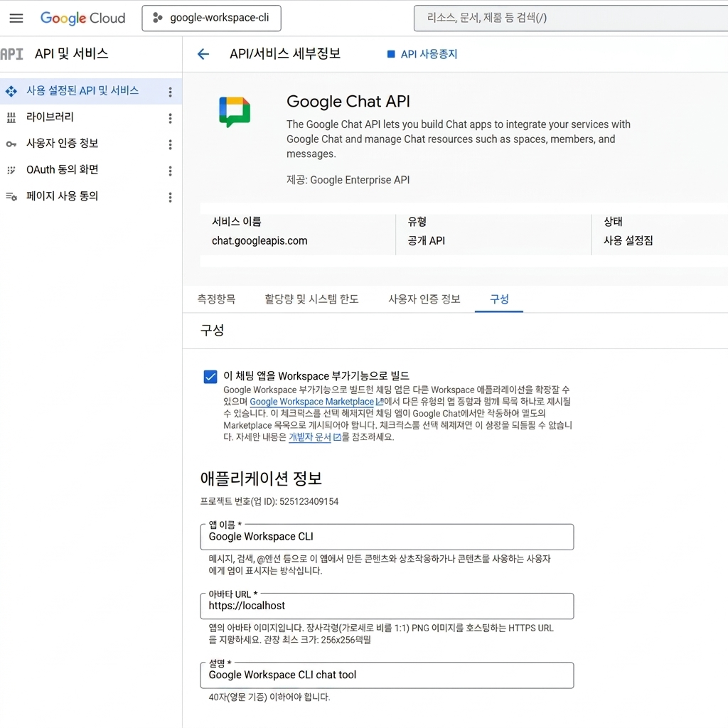Click the 사용 설정됨 status value

coord(628,240)
